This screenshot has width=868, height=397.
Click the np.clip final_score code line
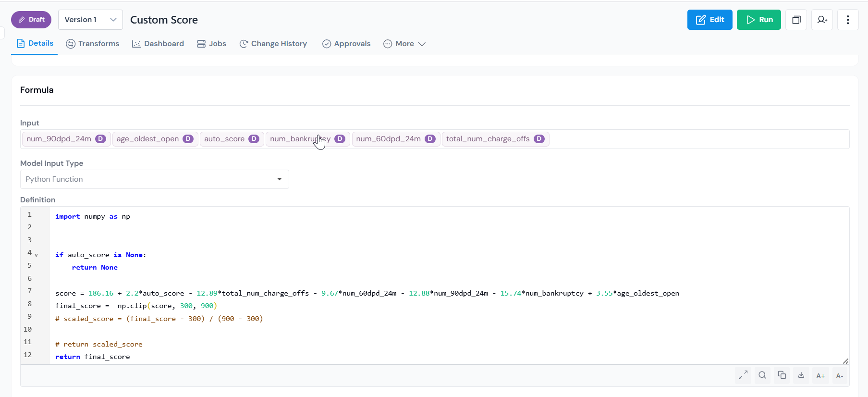coord(136,306)
